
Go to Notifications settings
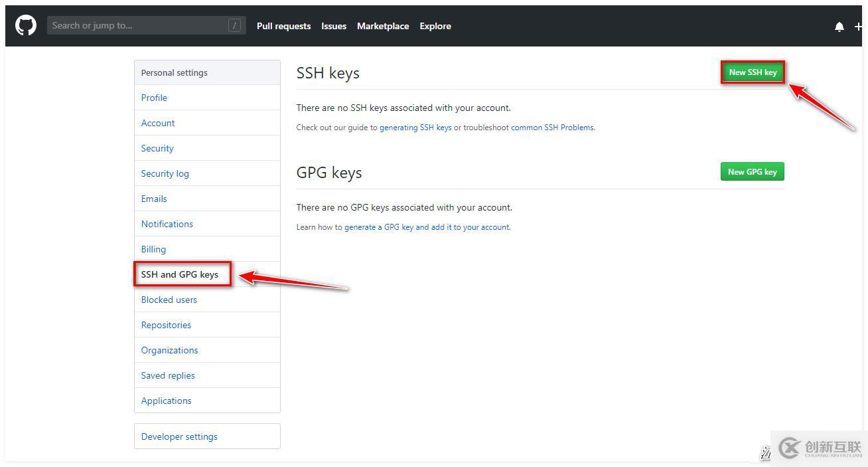click(x=207, y=224)
